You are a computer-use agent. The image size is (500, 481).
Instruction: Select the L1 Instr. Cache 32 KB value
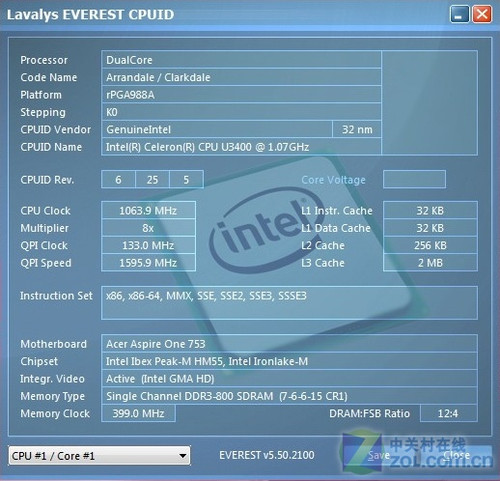tap(430, 210)
